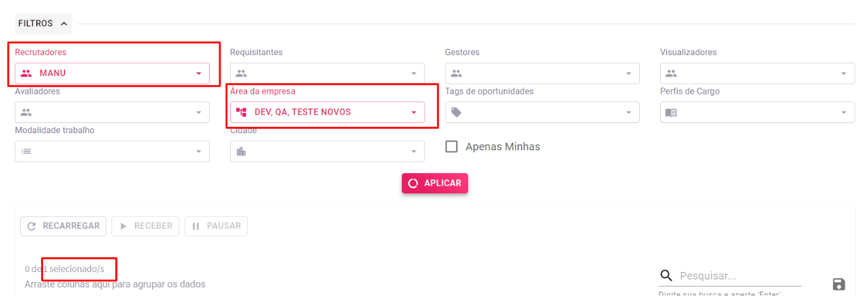Screen dimensions: 868x298
Task: Click the list icon in Modalidade trabalho
Action: [25, 151]
